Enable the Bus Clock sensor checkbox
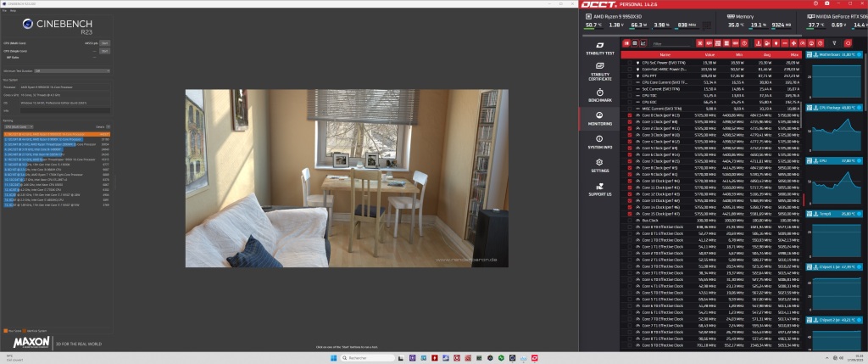The image size is (868, 364). pyautogui.click(x=630, y=219)
